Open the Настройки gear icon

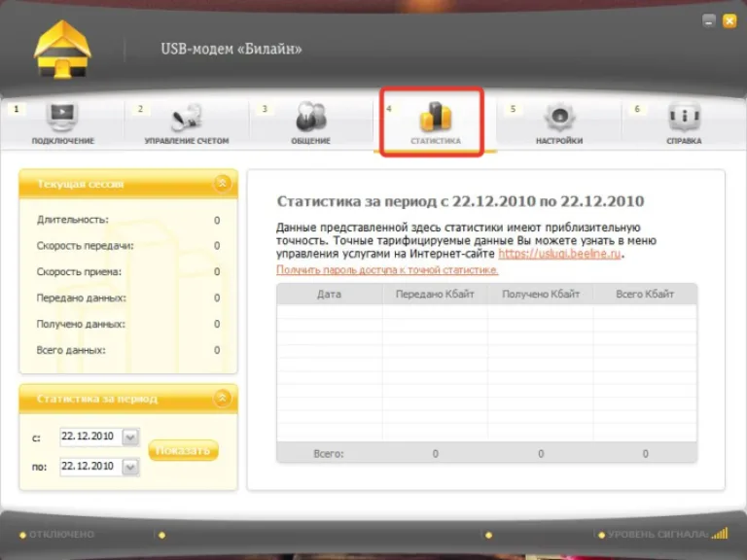coord(559,117)
